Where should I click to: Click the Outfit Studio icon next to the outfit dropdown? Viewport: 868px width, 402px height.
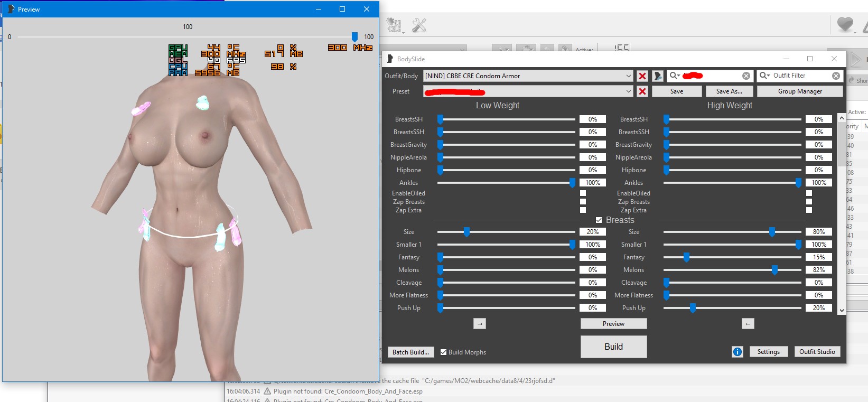point(658,76)
